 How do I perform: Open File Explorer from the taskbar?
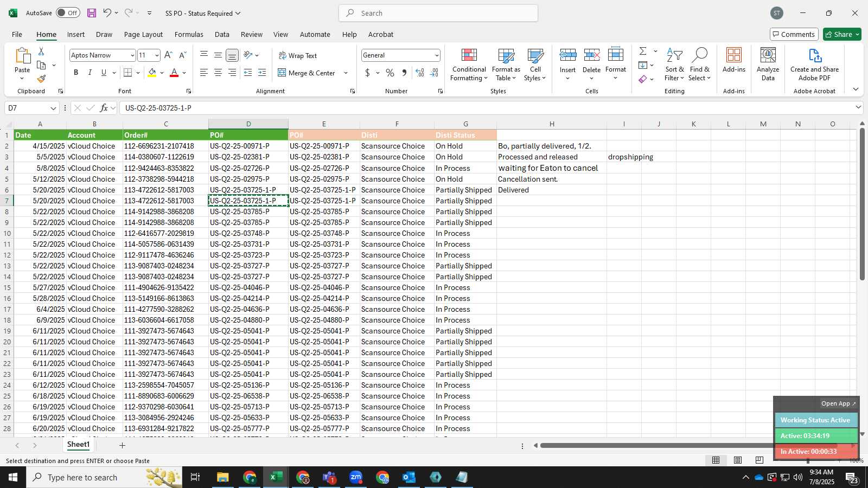[x=222, y=477]
